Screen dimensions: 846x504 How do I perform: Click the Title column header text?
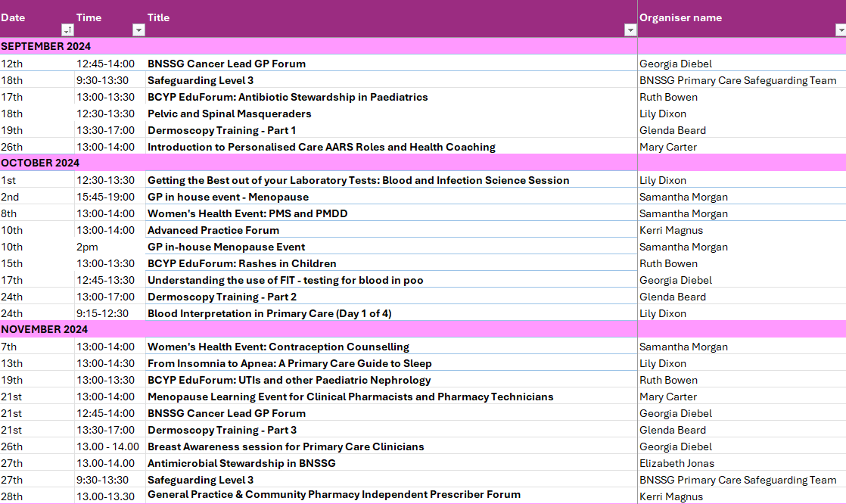click(x=159, y=17)
